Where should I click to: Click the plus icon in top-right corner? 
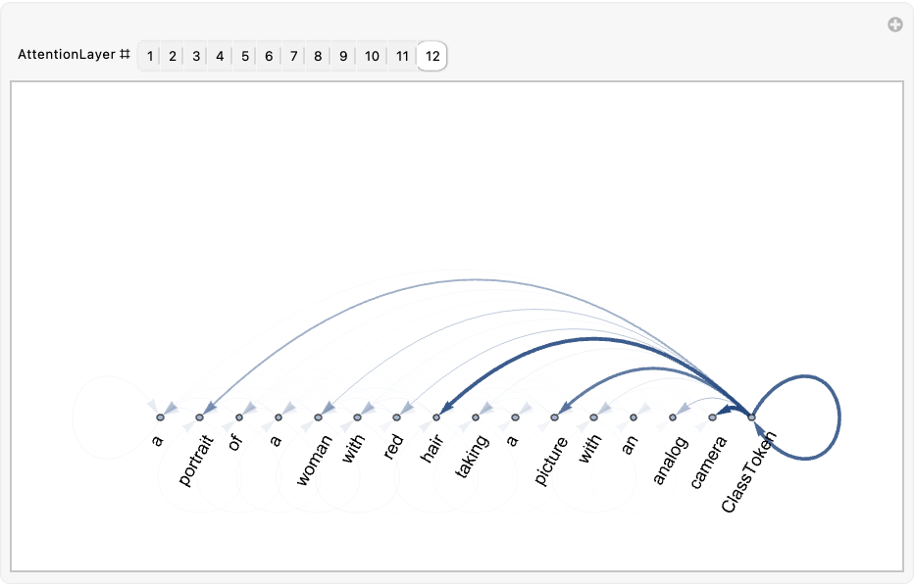tap(895, 25)
